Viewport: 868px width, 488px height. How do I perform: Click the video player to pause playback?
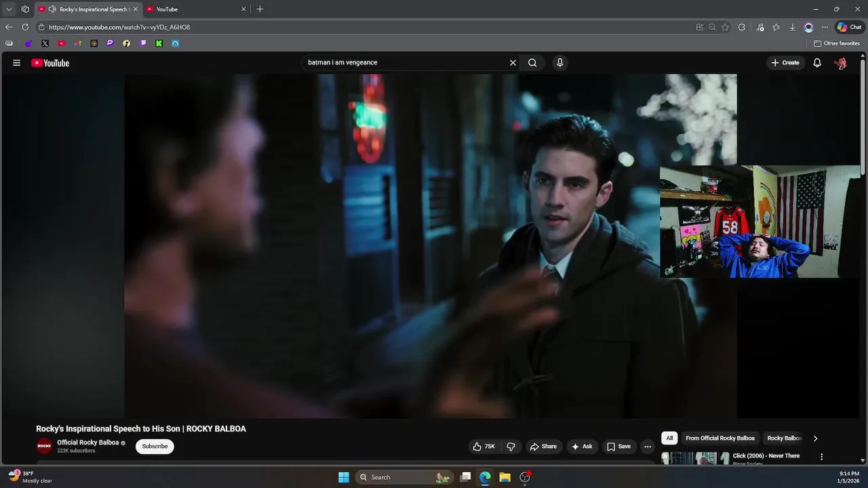click(x=431, y=246)
